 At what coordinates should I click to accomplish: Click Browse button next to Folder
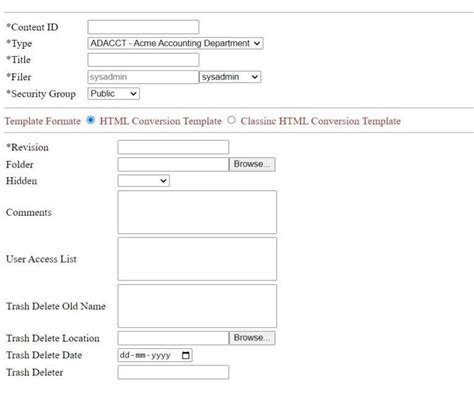tap(252, 164)
